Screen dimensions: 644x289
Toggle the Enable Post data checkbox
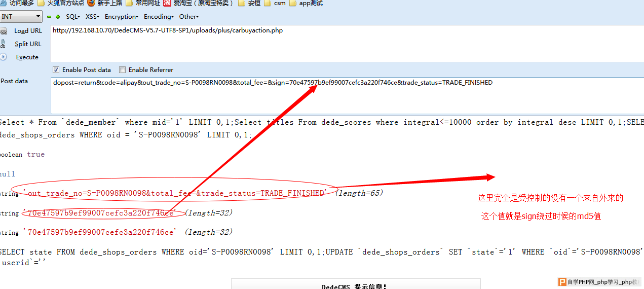point(56,69)
